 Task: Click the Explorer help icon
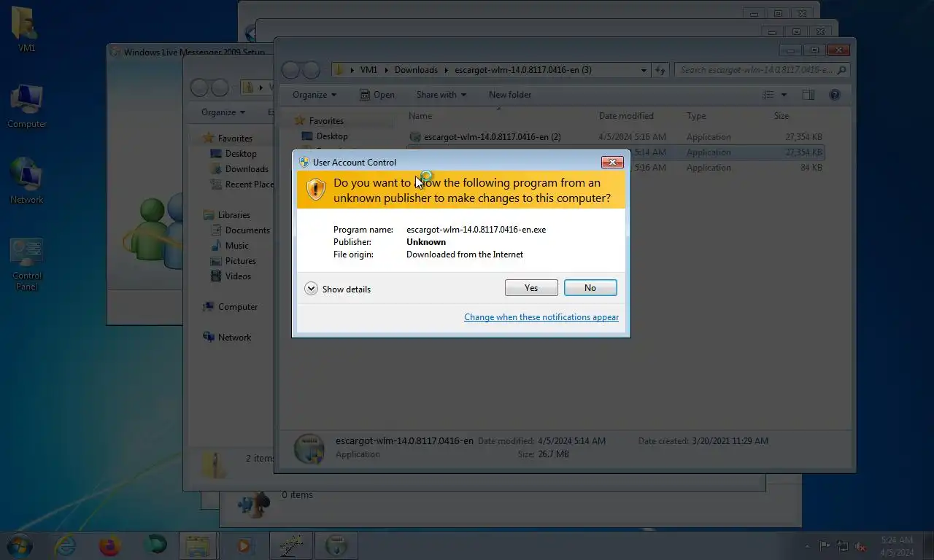(835, 95)
